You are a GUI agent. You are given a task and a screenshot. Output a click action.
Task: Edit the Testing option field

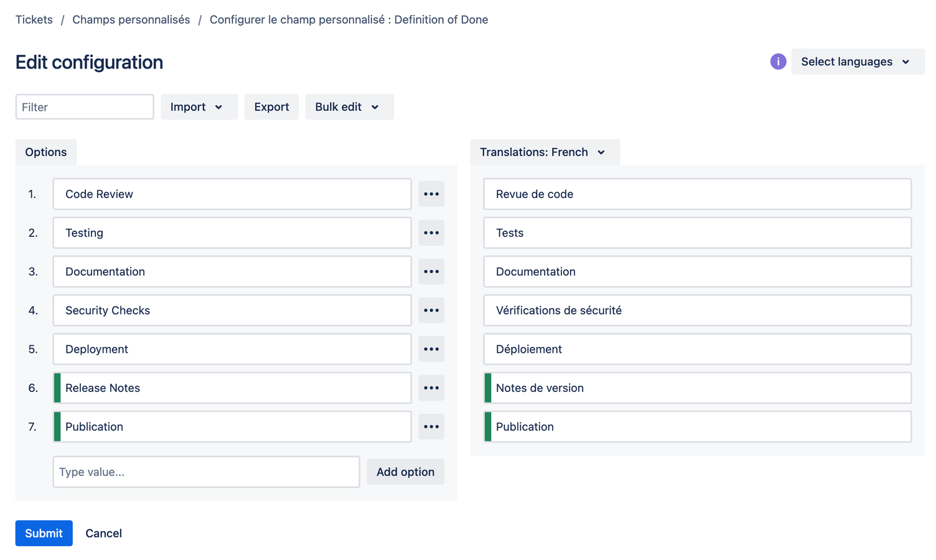click(x=232, y=233)
